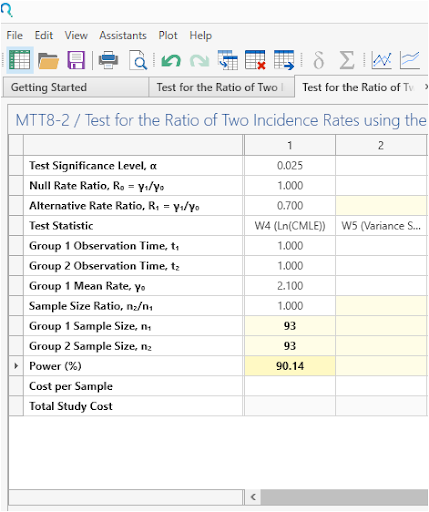Click the green undo arrow
Screen dimensions: 429x512
[x=171, y=61]
